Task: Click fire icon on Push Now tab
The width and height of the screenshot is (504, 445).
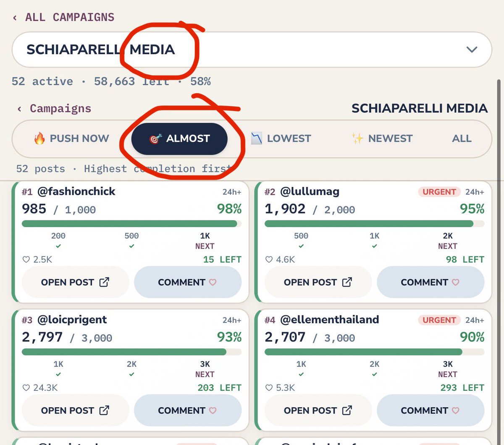Action: 39,138
